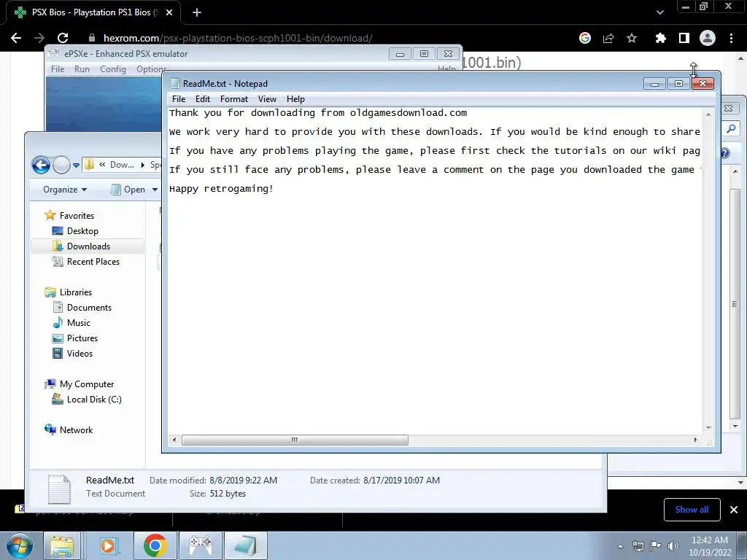Click Notepad's scroll left arrow
The image size is (747, 560).
coord(174,440)
